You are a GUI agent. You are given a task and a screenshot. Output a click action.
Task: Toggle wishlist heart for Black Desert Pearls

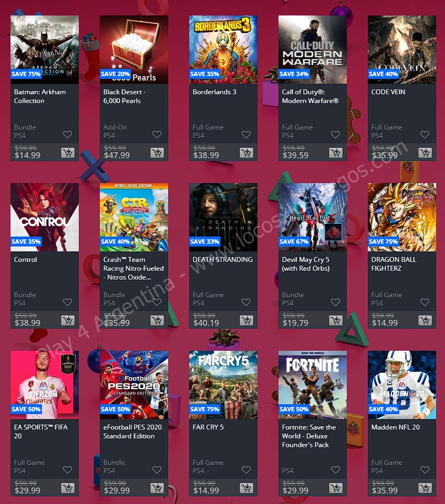tap(157, 135)
